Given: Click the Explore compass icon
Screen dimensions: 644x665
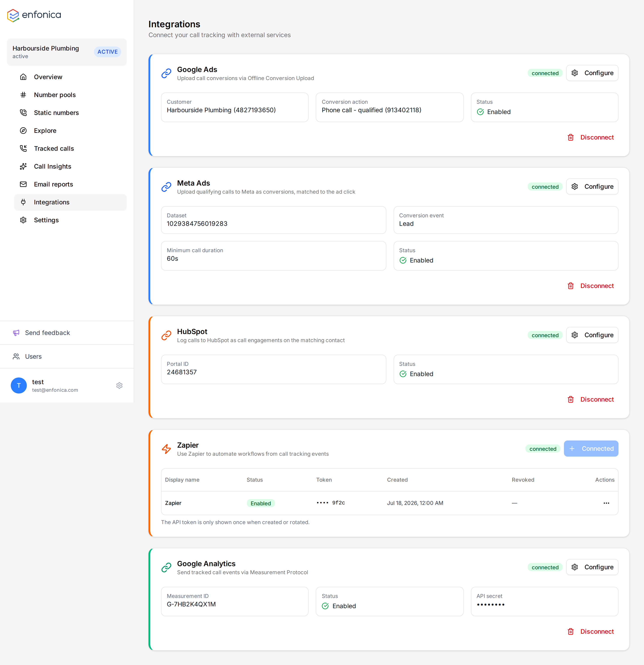Looking at the screenshot, I should [23, 131].
